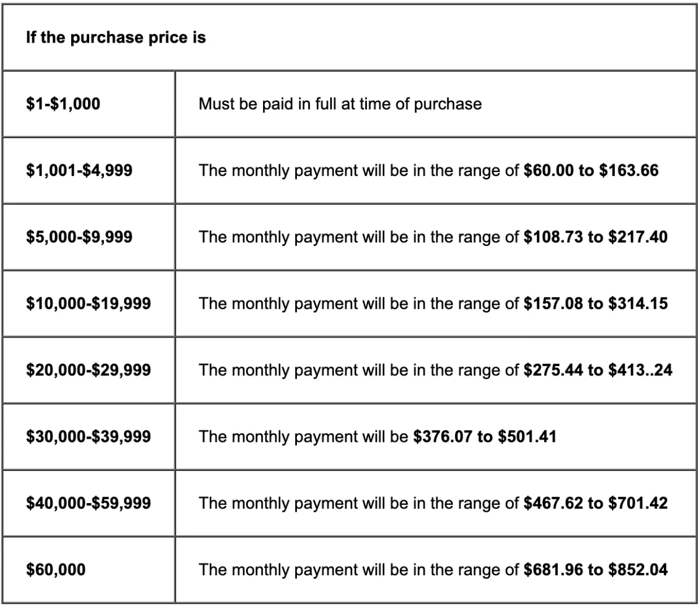Select the $20,000-$29,999 price range cell

(89, 370)
